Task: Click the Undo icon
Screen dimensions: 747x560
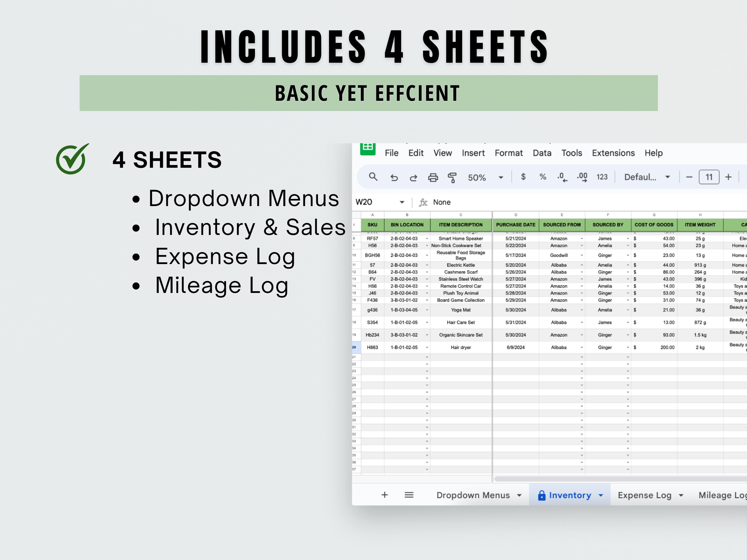Action: 394,177
